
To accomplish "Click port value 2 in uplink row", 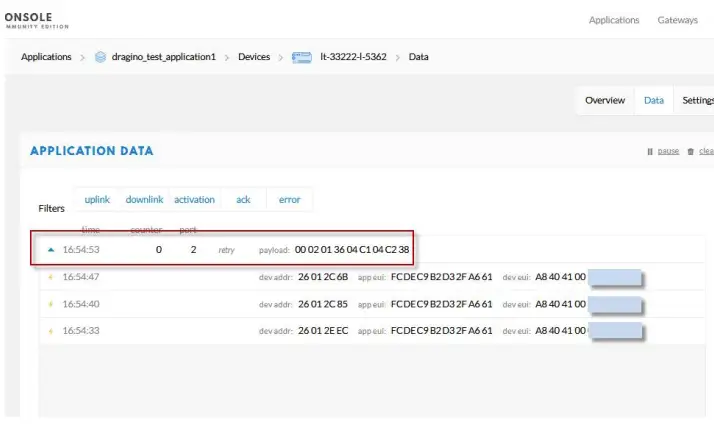I will (x=194, y=250).
